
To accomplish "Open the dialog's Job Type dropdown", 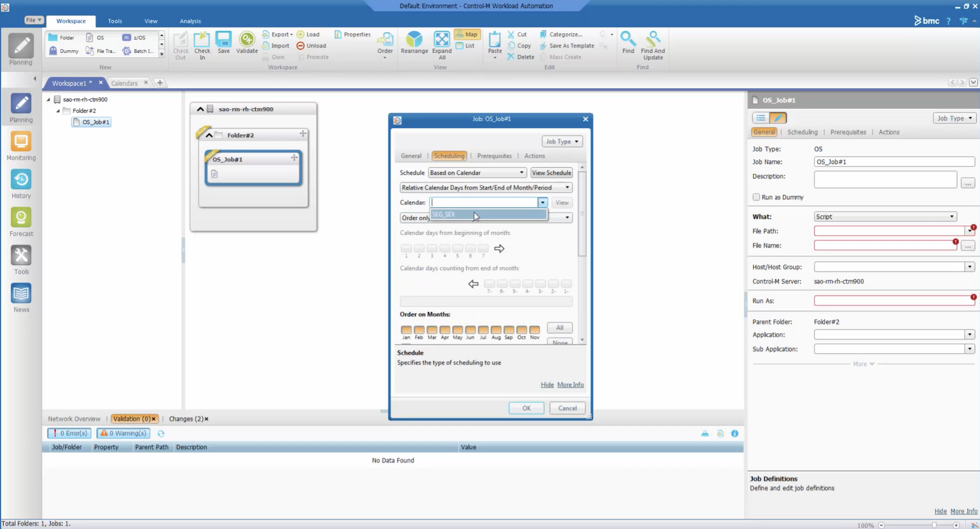I will click(562, 141).
